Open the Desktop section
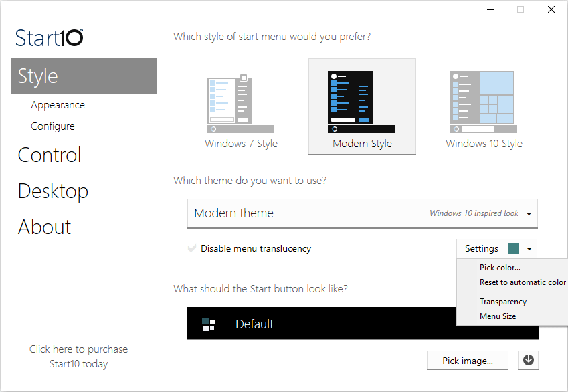Screen dimensions: 568x392 point(53,191)
